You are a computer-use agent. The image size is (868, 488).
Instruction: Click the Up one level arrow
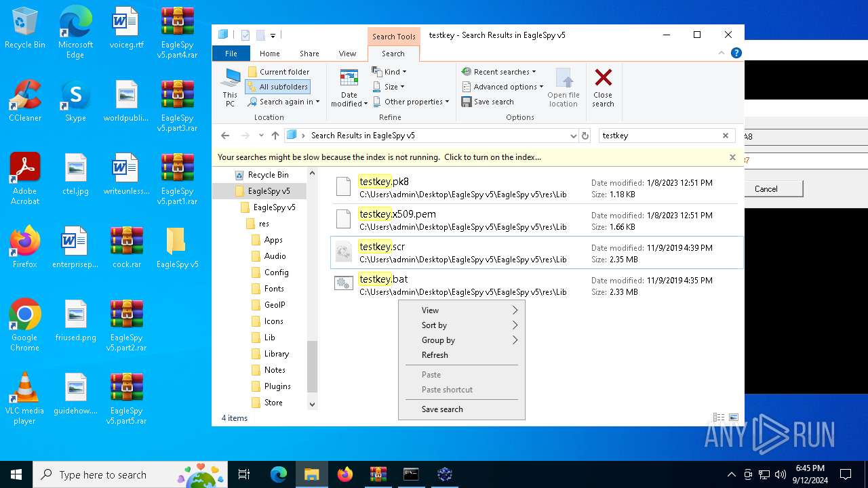click(x=275, y=136)
